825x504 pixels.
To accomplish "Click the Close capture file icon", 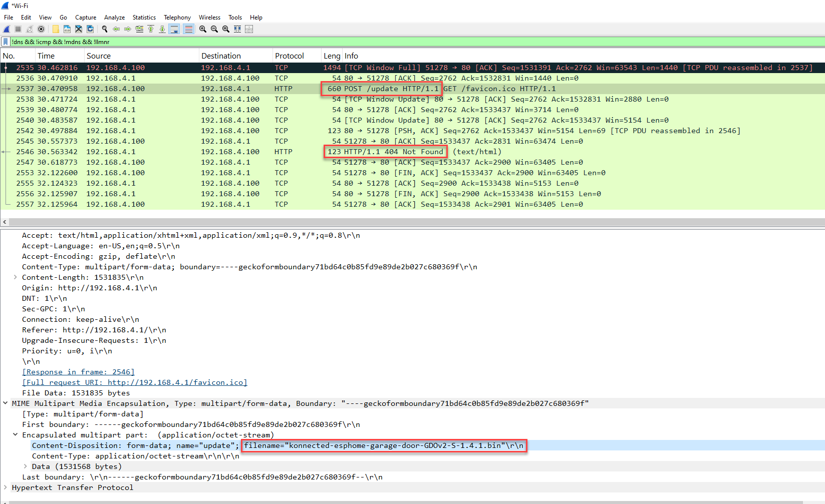I will click(x=79, y=29).
